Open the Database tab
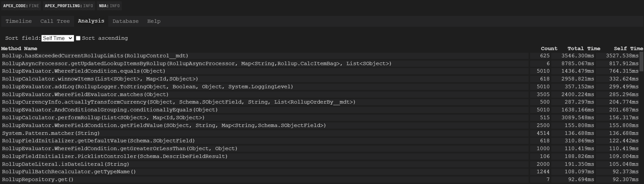 click(126, 21)
